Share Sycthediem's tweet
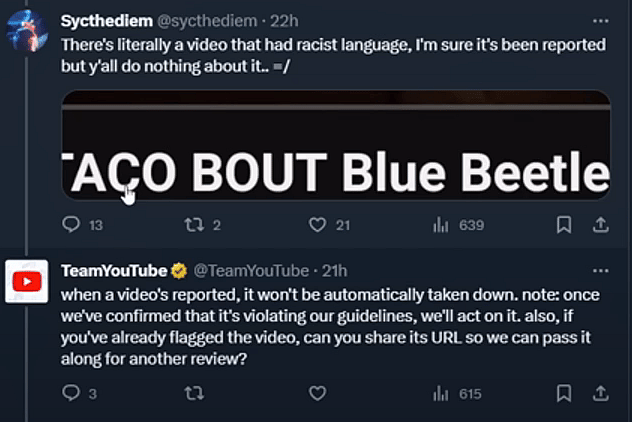The height and width of the screenshot is (422, 632). (x=601, y=225)
